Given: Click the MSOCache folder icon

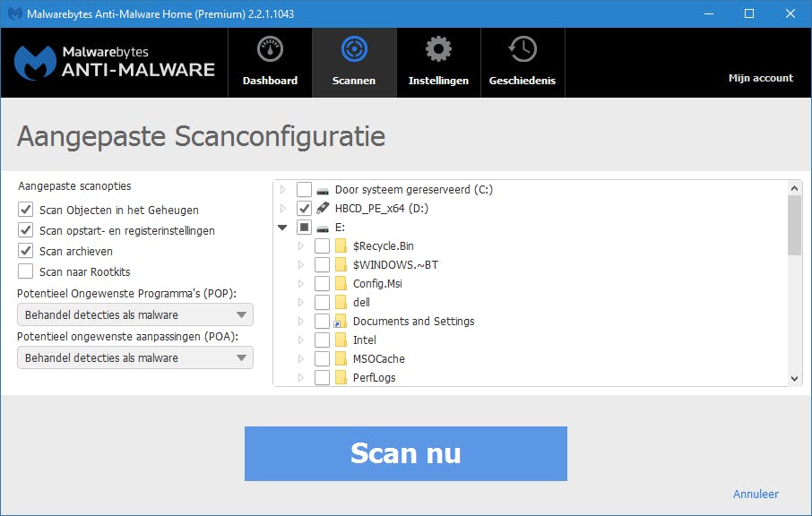Looking at the screenshot, I should [341, 358].
